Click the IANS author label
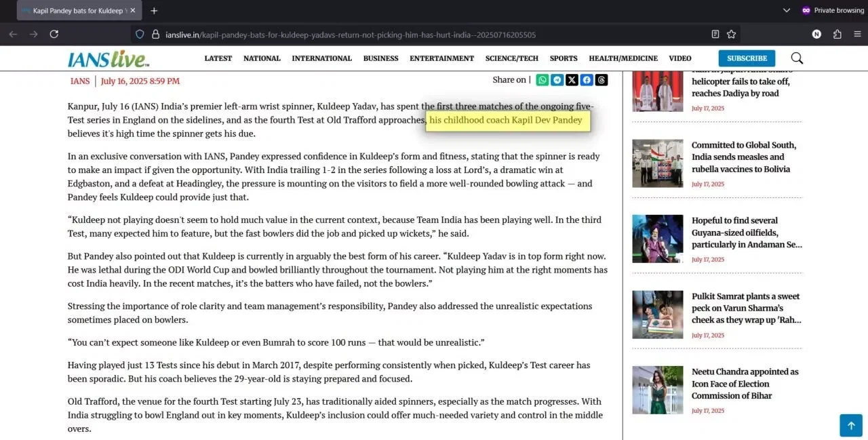This screenshot has width=868, height=440. click(80, 81)
